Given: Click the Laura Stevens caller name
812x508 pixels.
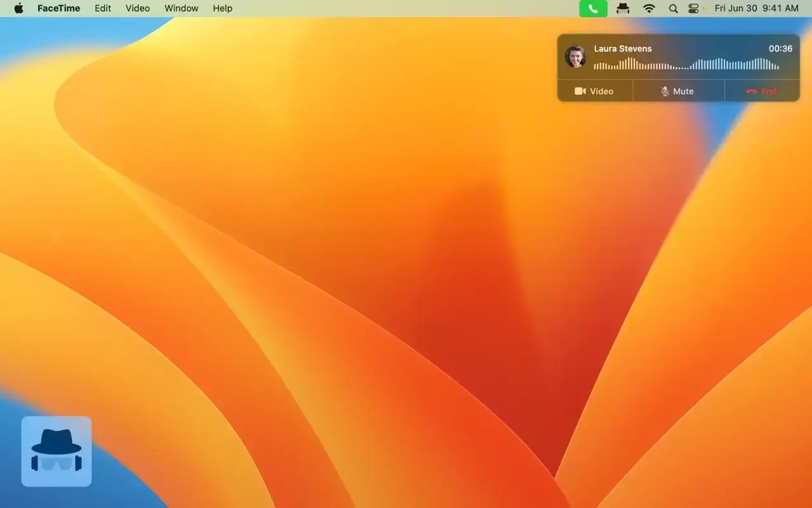Looking at the screenshot, I should (x=622, y=48).
